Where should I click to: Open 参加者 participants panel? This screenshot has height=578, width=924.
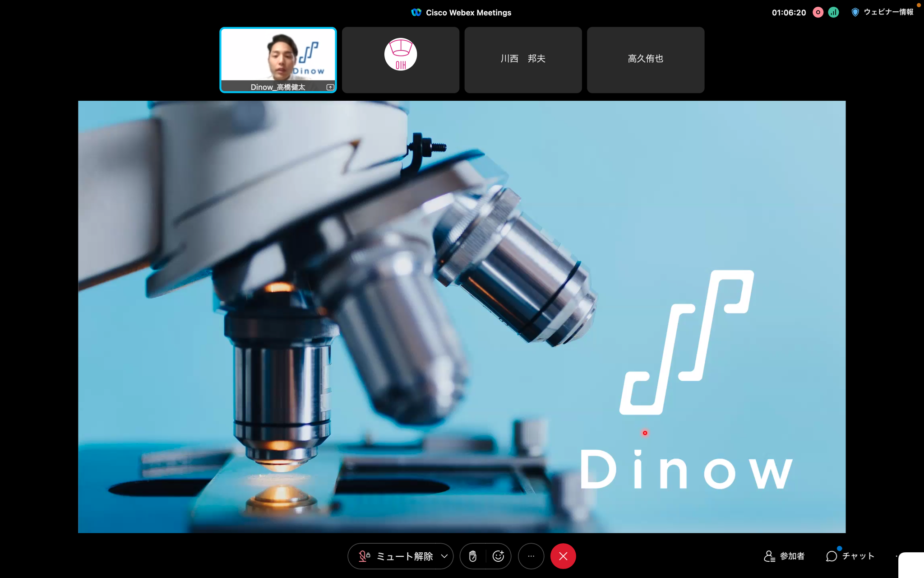click(784, 556)
